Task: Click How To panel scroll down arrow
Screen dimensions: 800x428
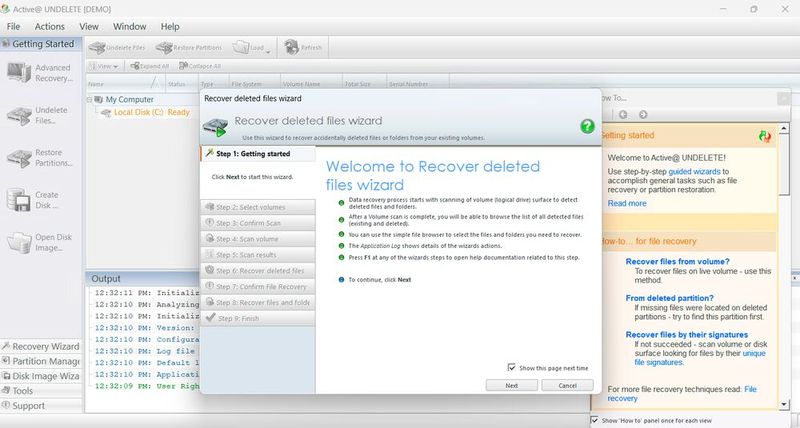Action: coord(784,405)
